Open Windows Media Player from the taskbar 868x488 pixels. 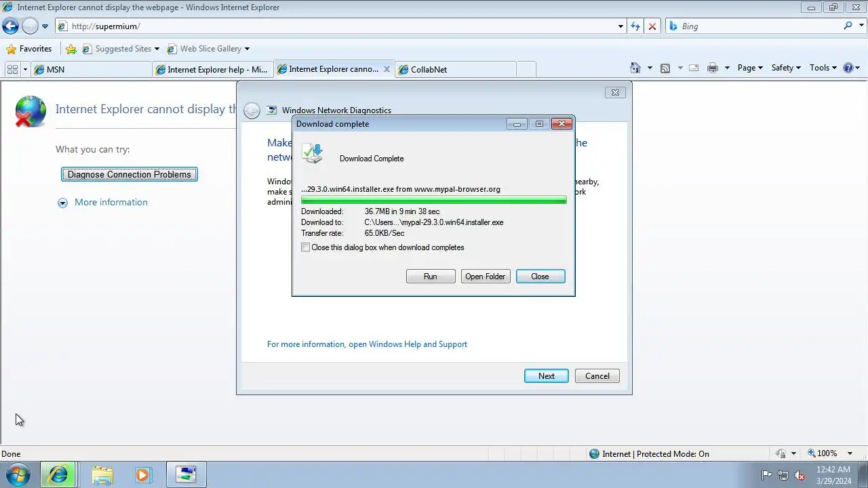coord(142,475)
